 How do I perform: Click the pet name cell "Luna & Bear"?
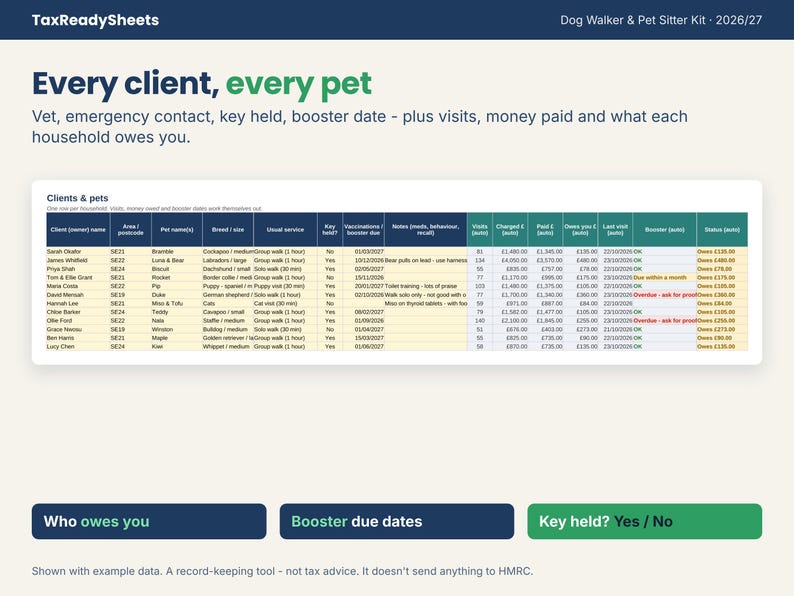tap(177, 260)
